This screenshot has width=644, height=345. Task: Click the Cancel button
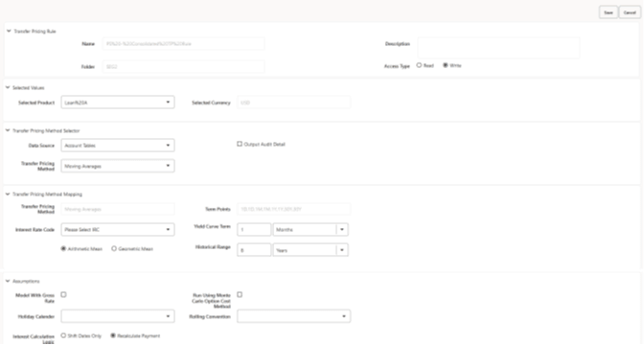(x=630, y=12)
